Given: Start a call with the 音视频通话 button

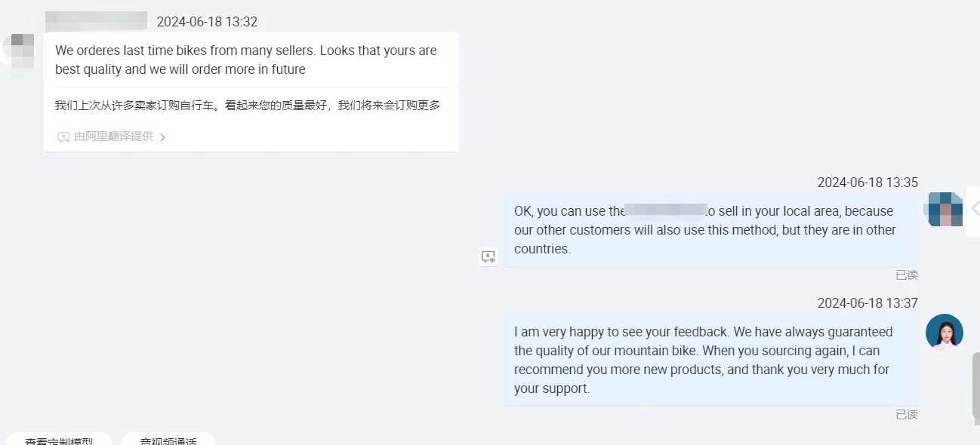Looking at the screenshot, I should pyautogui.click(x=168, y=440).
